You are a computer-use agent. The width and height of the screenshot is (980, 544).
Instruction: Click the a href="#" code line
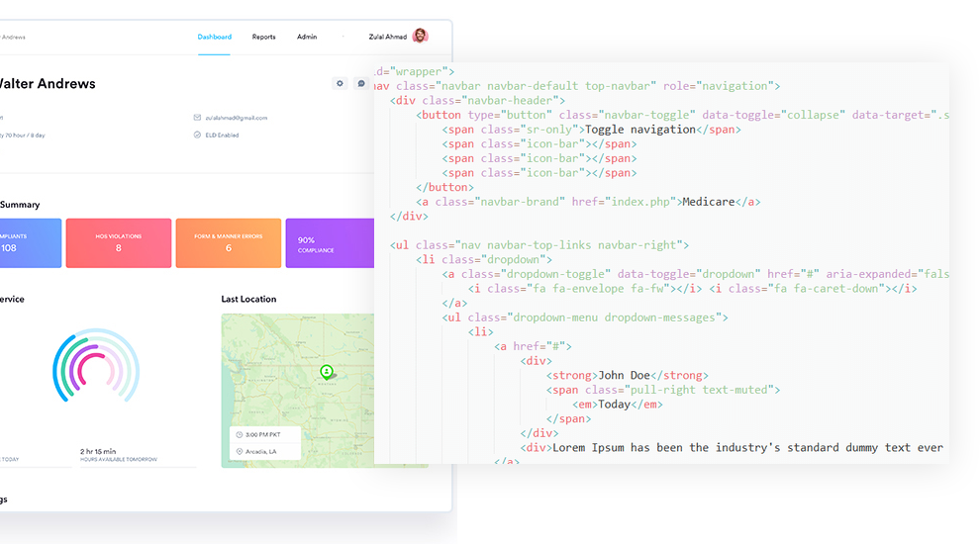(533, 346)
